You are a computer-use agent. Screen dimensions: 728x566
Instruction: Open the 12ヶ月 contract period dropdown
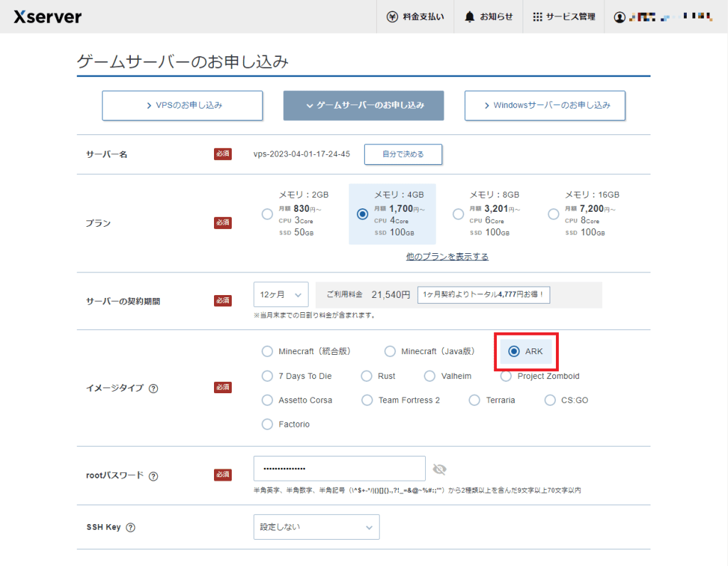(x=281, y=294)
